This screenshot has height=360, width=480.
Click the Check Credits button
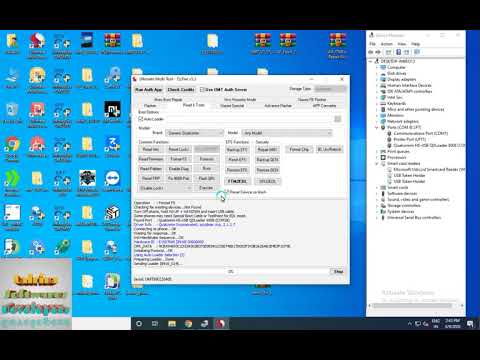click(181, 90)
